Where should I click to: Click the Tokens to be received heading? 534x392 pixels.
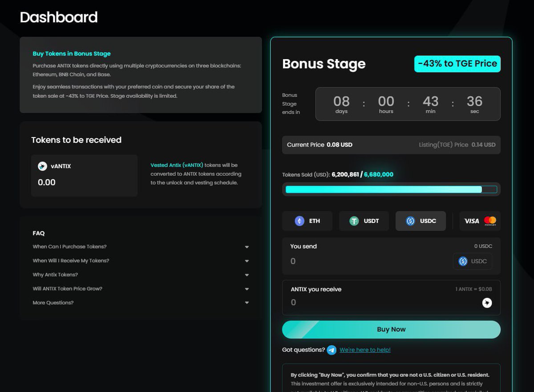coord(76,140)
